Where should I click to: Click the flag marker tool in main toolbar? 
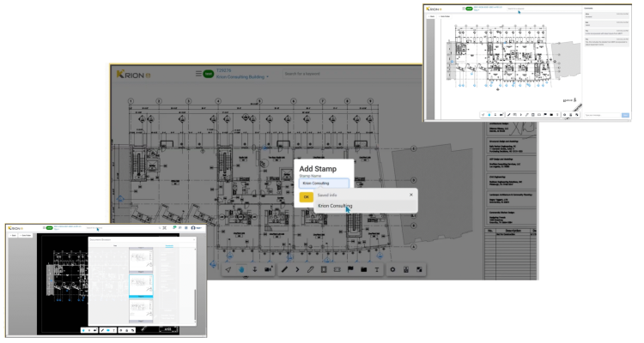coord(350,269)
